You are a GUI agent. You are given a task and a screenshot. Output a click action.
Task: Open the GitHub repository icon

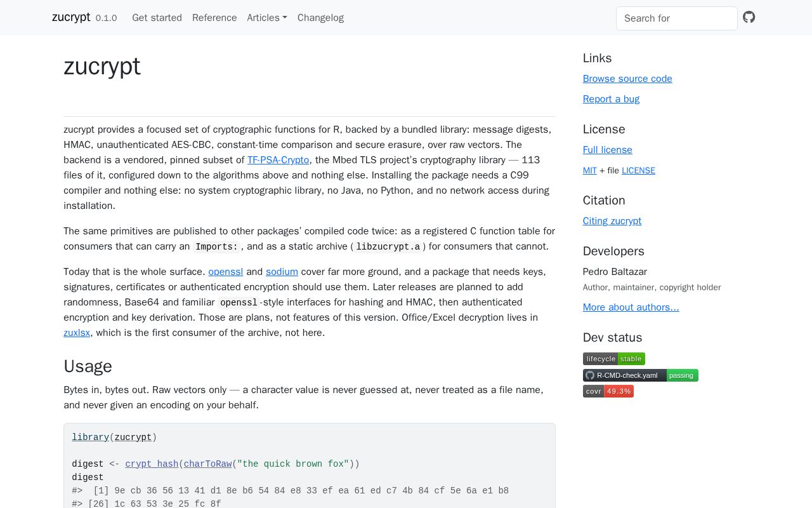749,17
